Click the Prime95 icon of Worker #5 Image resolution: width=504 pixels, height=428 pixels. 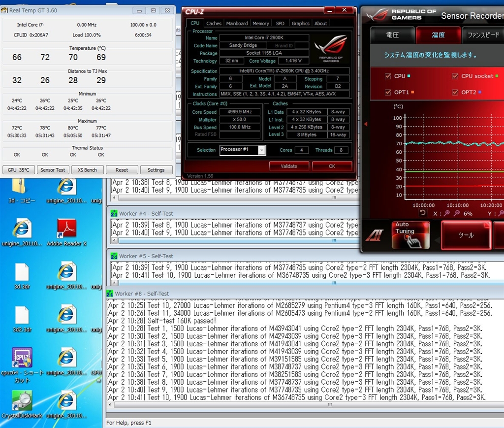coord(114,256)
